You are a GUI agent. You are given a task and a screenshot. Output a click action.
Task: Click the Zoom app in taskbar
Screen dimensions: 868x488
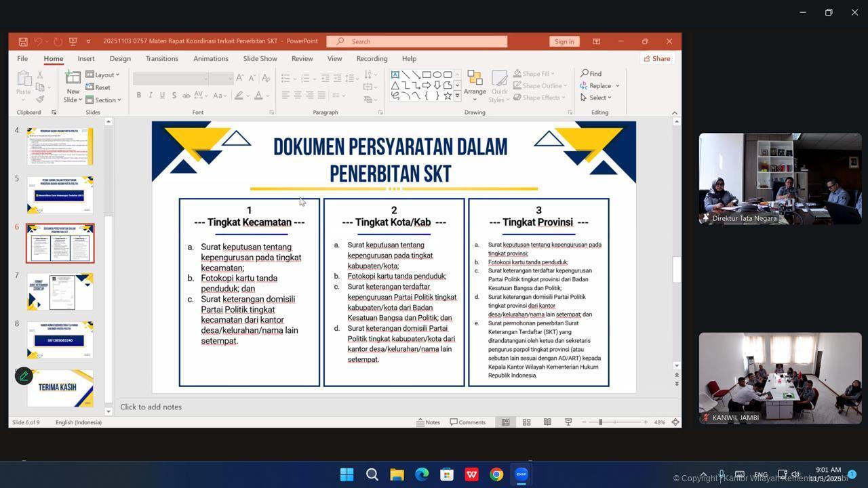[x=521, y=474]
